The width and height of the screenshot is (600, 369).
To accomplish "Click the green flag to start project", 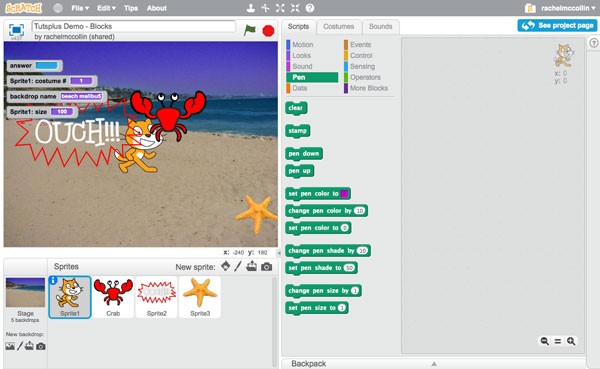I will [249, 30].
